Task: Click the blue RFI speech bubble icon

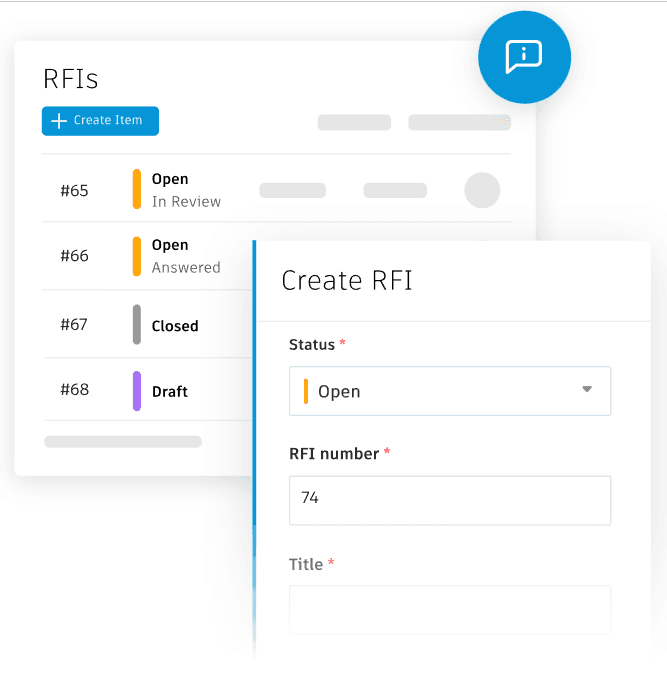Action: (x=524, y=57)
